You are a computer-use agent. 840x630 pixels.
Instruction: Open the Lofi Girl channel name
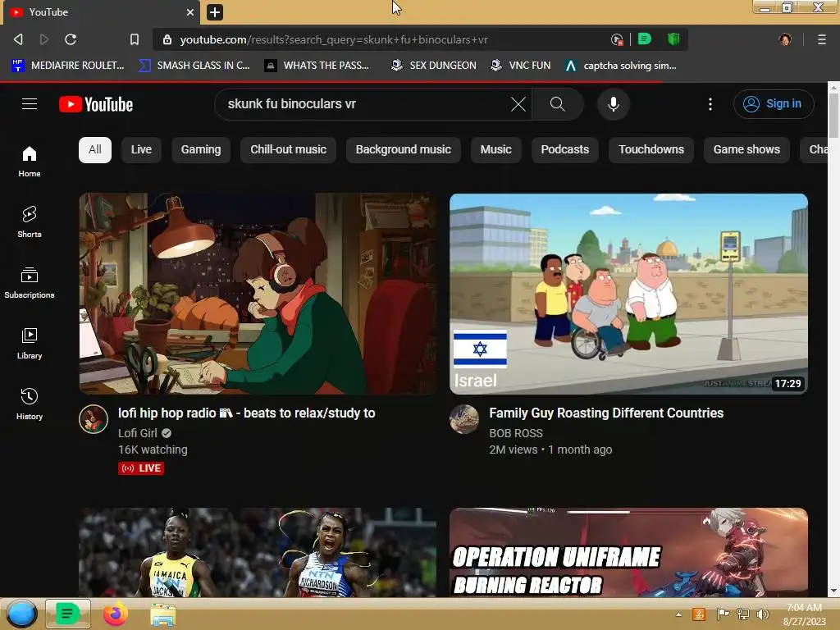[138, 433]
